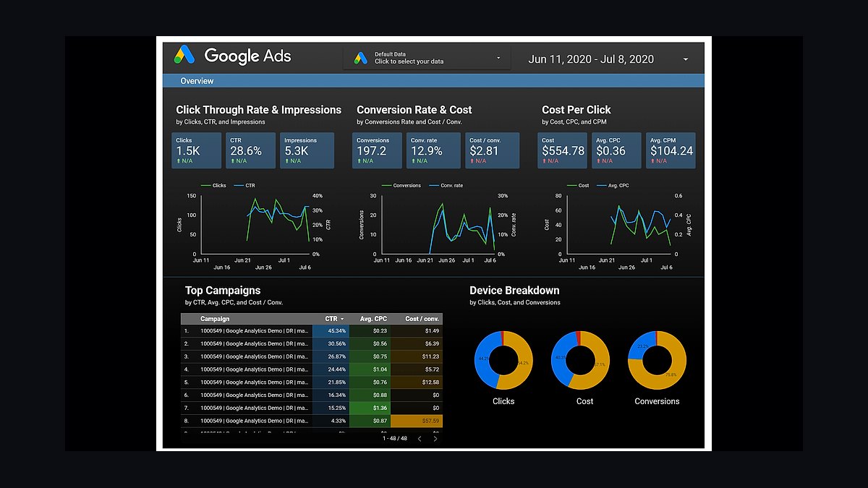Click the 1 - 48 / 48 pagination text
The width and height of the screenshot is (868, 488).
[394, 438]
